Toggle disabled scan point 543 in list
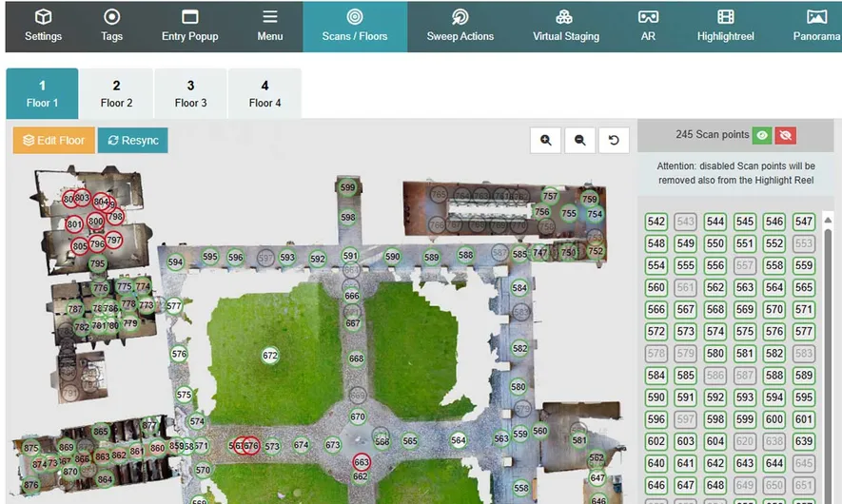Viewport: 842px width, 504px height. (685, 222)
